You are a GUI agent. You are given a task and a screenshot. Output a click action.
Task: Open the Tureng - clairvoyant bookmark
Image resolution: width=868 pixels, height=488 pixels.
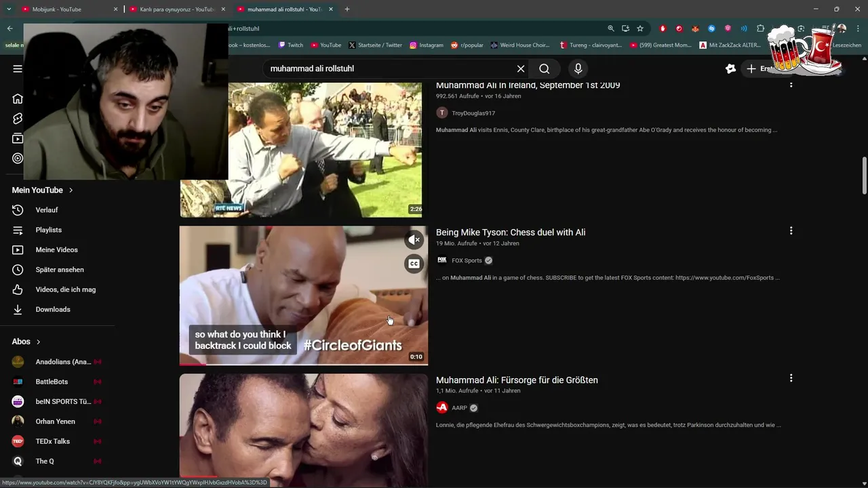click(590, 45)
